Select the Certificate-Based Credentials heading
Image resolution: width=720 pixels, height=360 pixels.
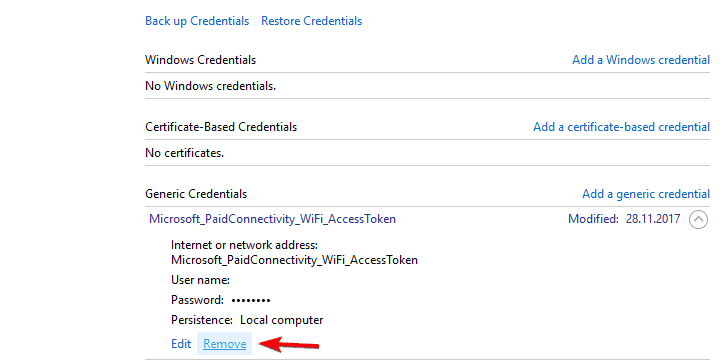221,127
